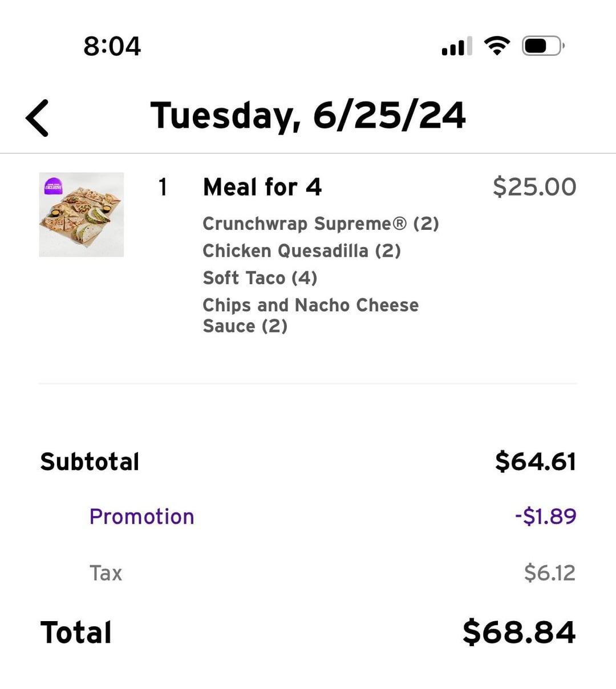The image size is (616, 689).
Task: Tap the battery indicator icon
Action: (x=542, y=46)
